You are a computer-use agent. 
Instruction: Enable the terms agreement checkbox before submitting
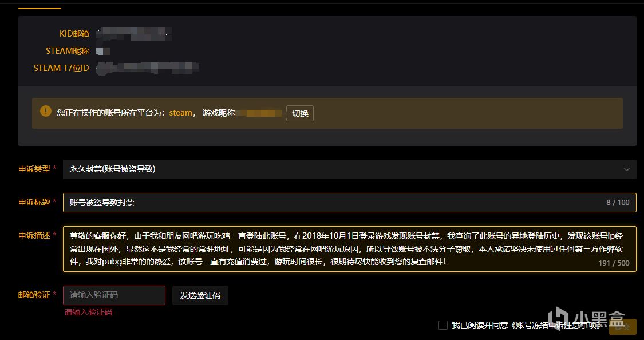pos(443,325)
